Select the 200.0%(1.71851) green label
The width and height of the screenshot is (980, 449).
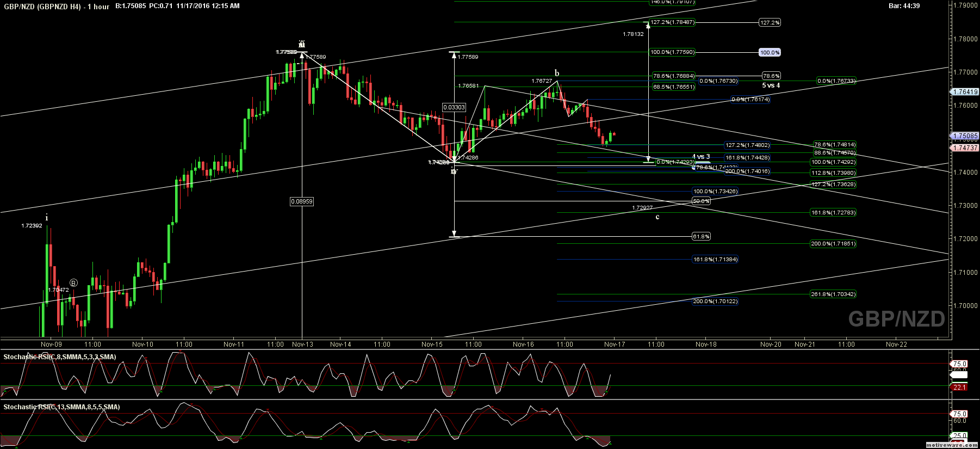pyautogui.click(x=833, y=244)
